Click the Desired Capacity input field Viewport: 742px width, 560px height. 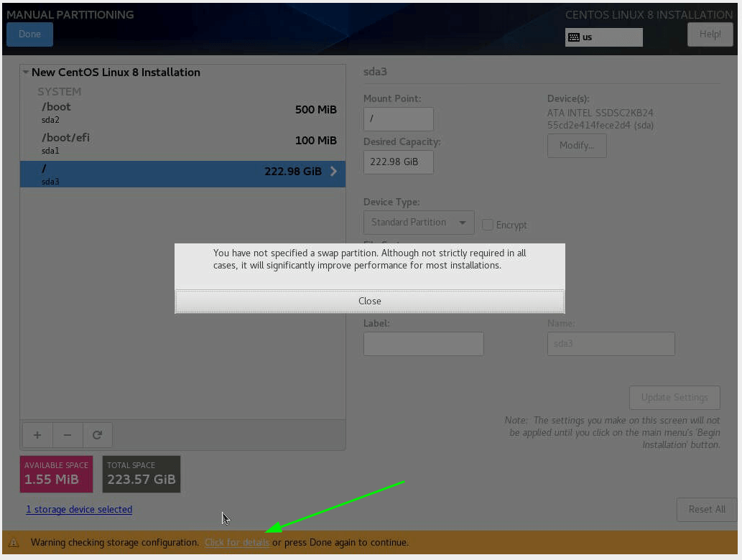click(x=399, y=162)
